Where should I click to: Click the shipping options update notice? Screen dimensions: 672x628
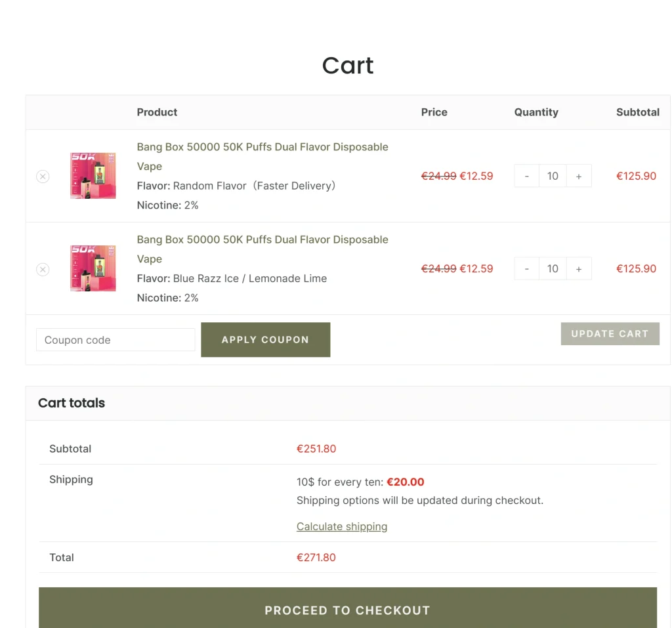coord(420,500)
